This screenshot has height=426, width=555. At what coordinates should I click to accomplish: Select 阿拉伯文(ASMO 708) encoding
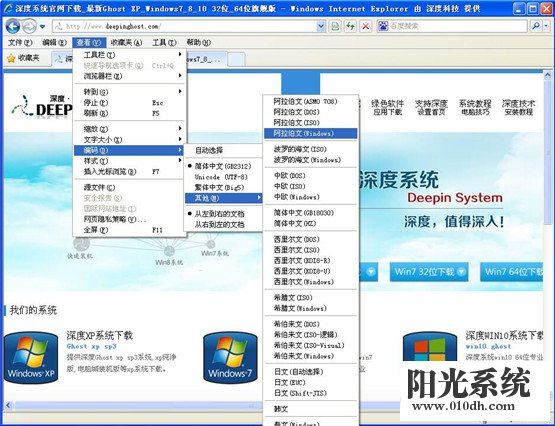[311, 102]
